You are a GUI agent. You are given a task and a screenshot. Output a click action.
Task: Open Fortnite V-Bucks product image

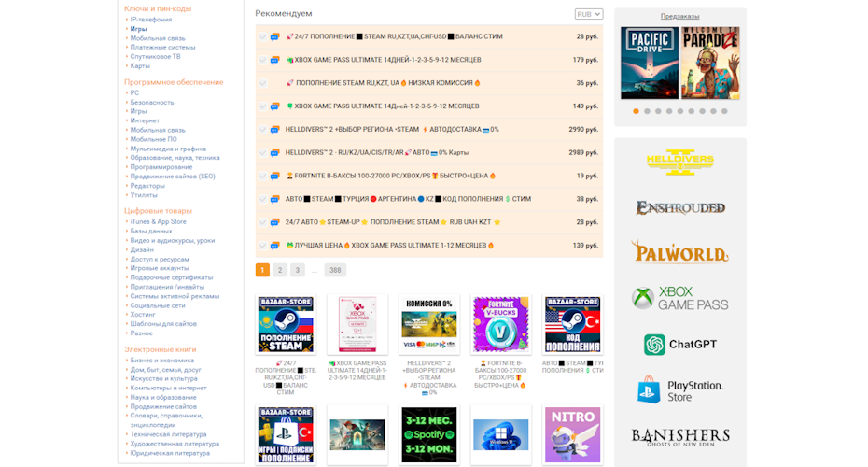[x=501, y=325]
